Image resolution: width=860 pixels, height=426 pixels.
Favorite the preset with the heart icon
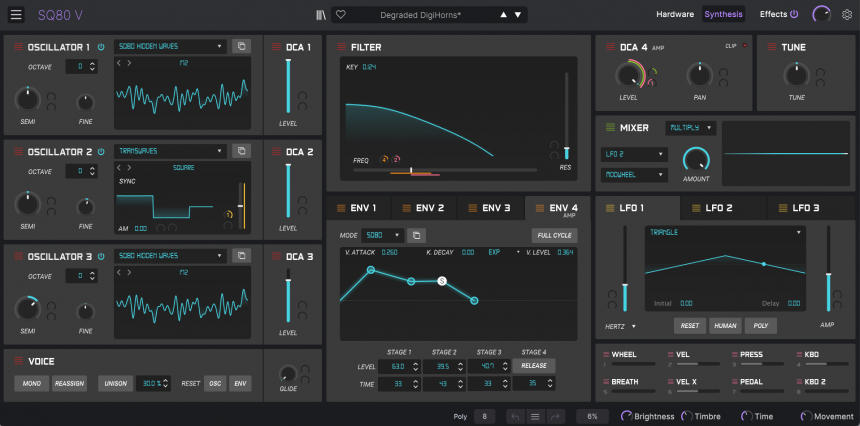coord(341,15)
